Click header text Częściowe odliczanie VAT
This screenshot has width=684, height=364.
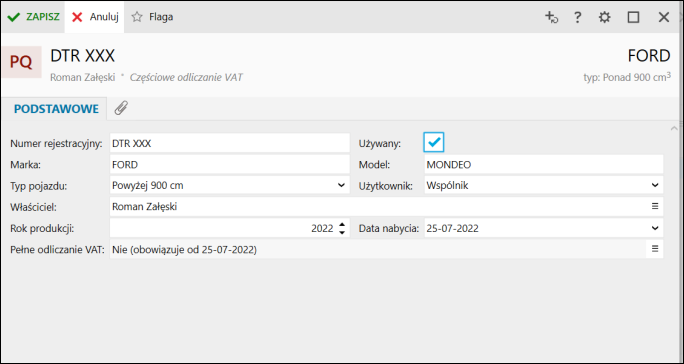[186, 78]
